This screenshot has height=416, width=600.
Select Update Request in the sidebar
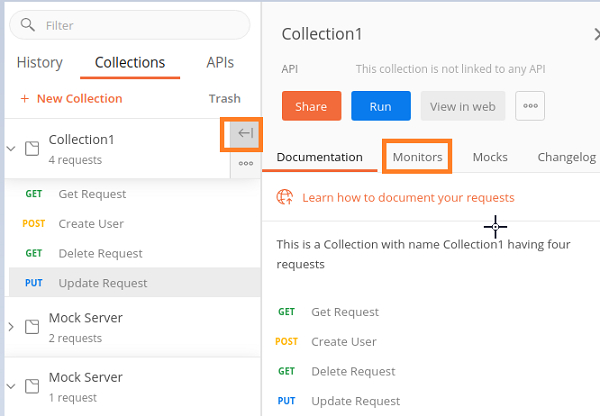pos(103,283)
